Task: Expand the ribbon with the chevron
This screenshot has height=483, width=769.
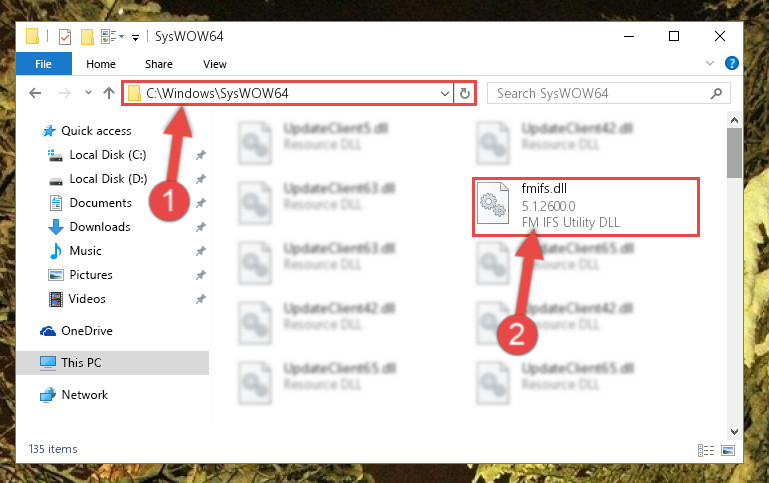Action: point(709,63)
